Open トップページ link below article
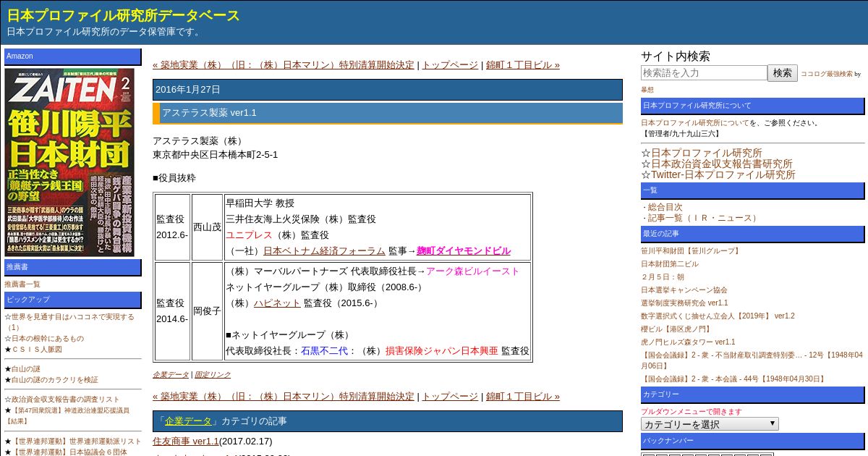 [x=450, y=397]
